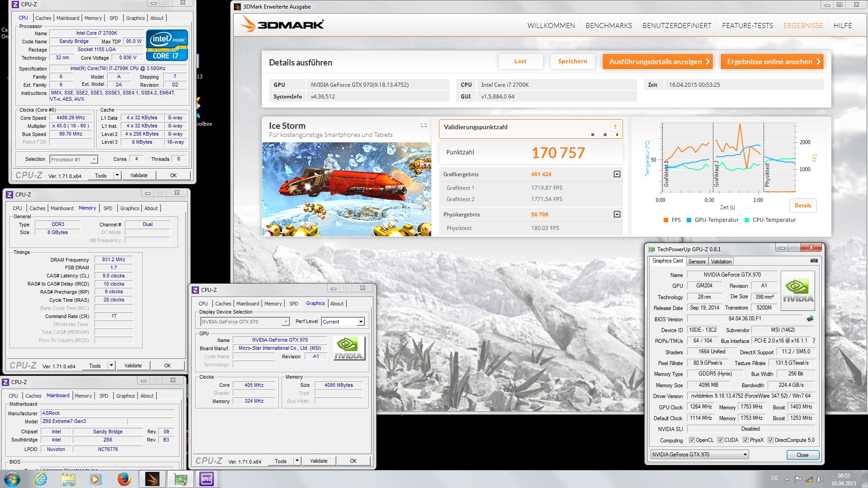The width and height of the screenshot is (868, 488).
Task: Open the WILLKOMMEN tab in 3DMark
Action: 551,26
